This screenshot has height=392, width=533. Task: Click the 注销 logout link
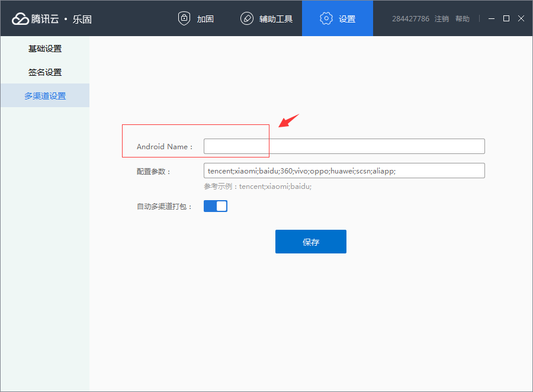pyautogui.click(x=442, y=19)
